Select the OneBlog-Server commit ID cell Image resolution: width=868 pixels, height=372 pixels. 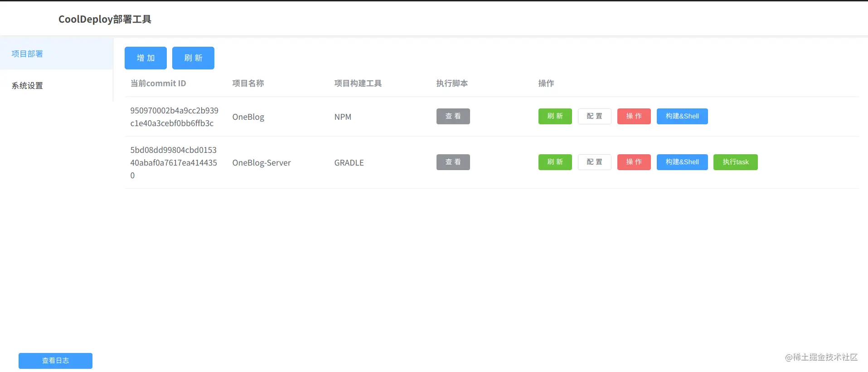(174, 162)
